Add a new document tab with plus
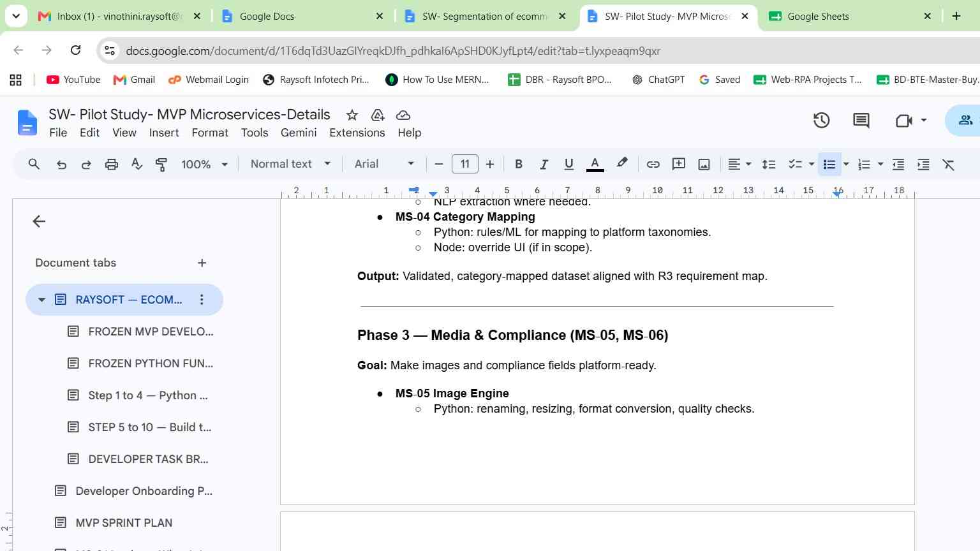The height and width of the screenshot is (551, 980). pos(202,263)
